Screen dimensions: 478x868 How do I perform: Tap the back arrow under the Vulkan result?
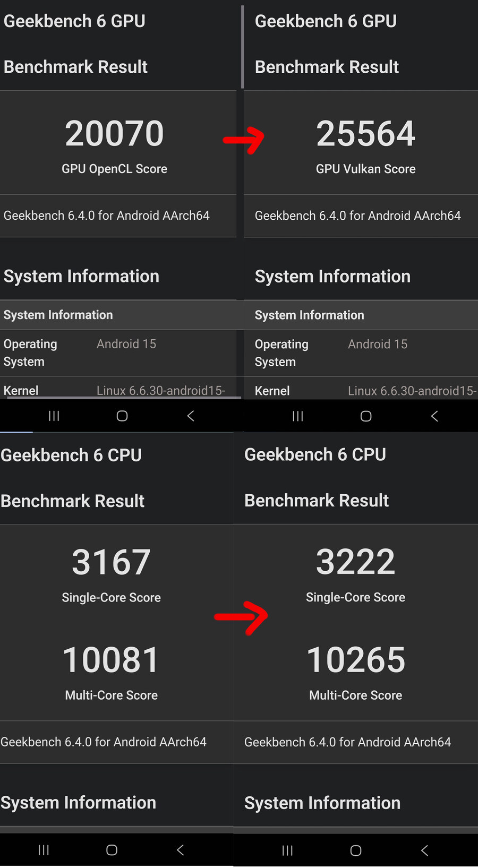[x=434, y=416]
